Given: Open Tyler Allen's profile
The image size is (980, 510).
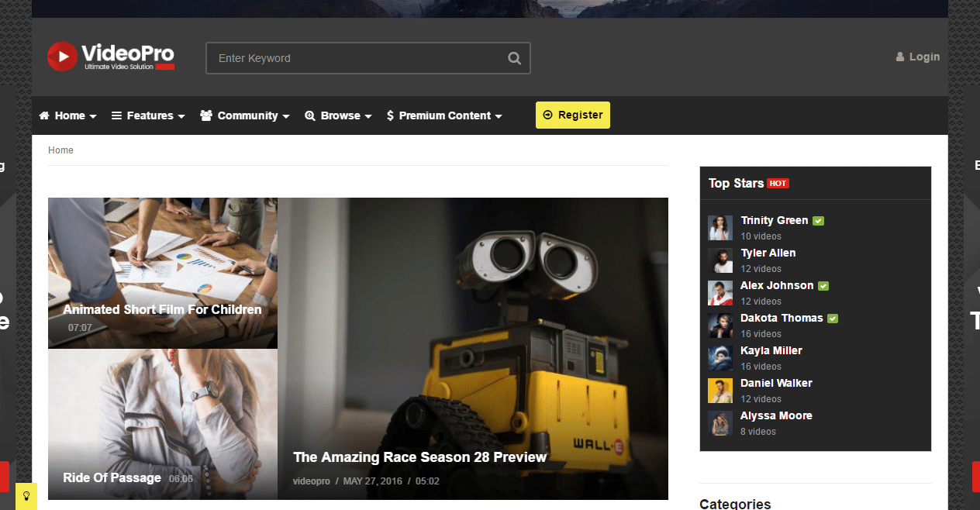Looking at the screenshot, I should 768,253.
